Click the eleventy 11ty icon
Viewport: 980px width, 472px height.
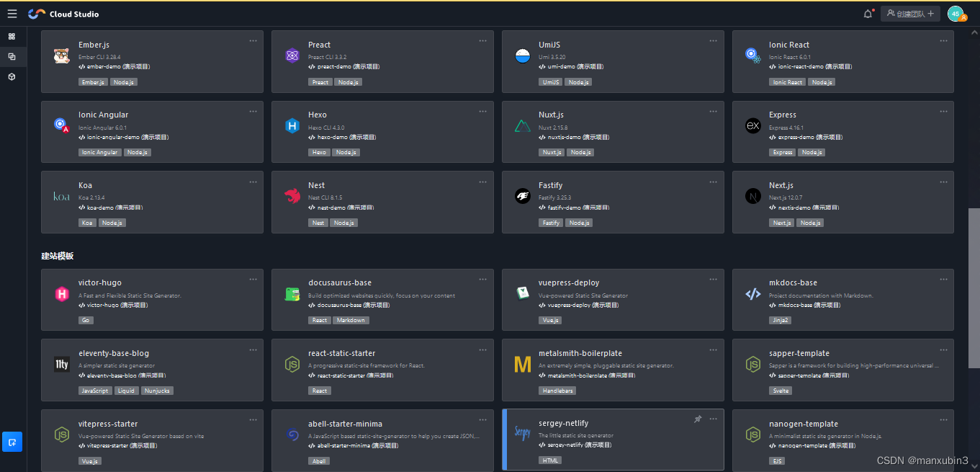61,365
